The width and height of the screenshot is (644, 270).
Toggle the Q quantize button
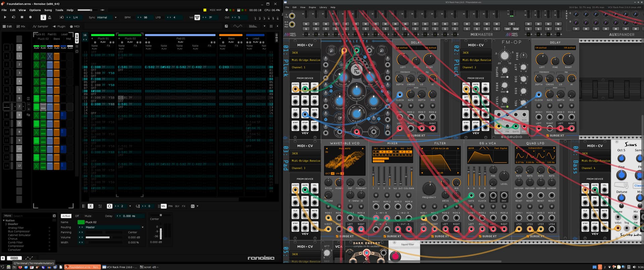(x=109, y=206)
